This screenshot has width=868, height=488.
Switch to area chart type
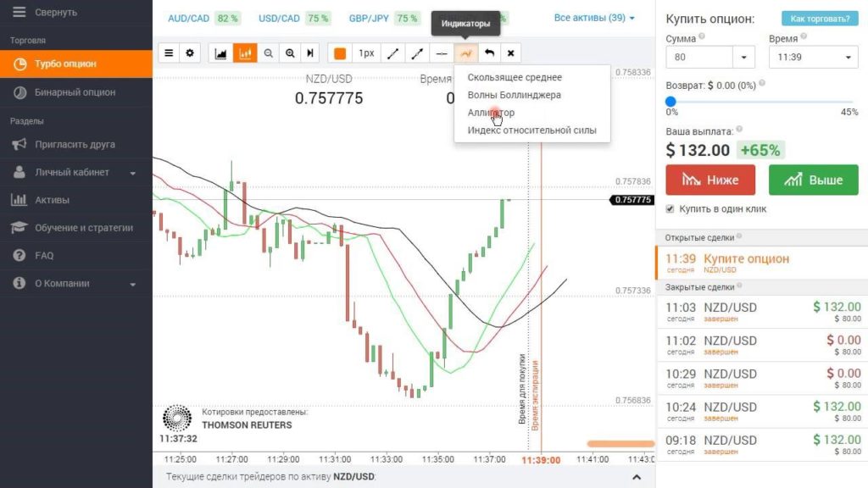click(221, 53)
